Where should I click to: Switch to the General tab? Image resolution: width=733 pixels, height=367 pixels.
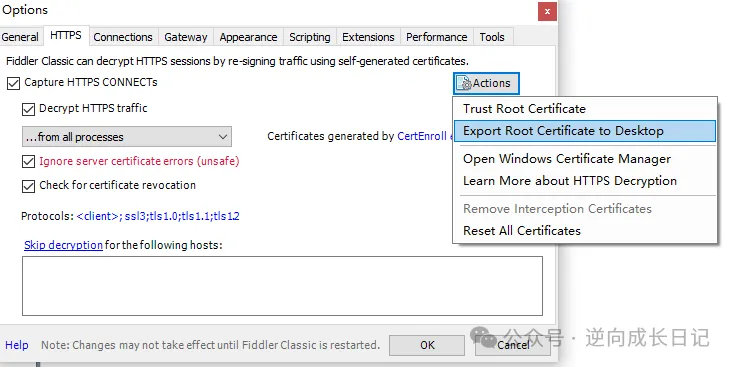20,37
